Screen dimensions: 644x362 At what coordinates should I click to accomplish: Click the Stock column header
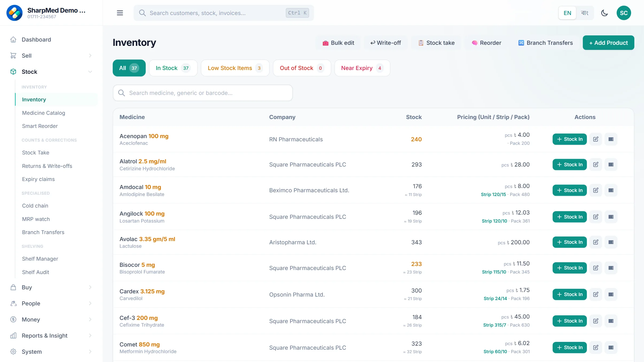coord(414,117)
